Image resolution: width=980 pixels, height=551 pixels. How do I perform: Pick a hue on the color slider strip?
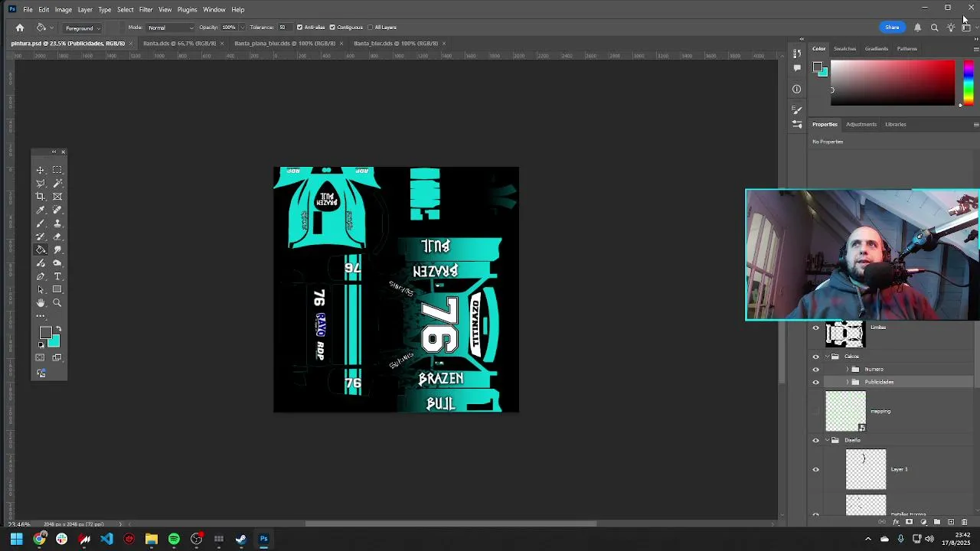(x=969, y=81)
